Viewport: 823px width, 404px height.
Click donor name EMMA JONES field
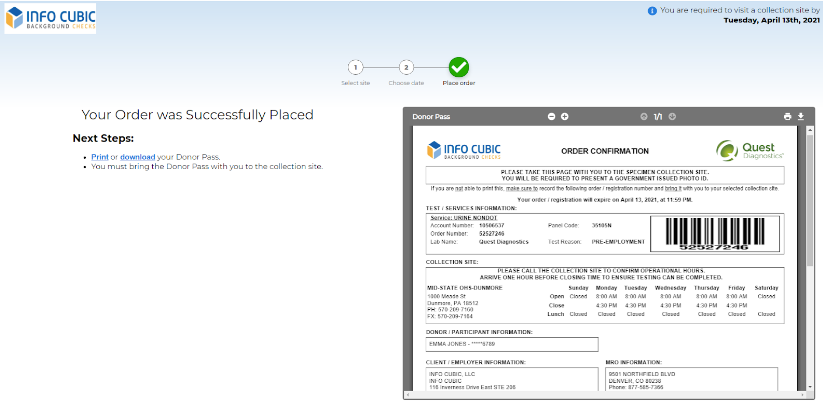click(512, 344)
